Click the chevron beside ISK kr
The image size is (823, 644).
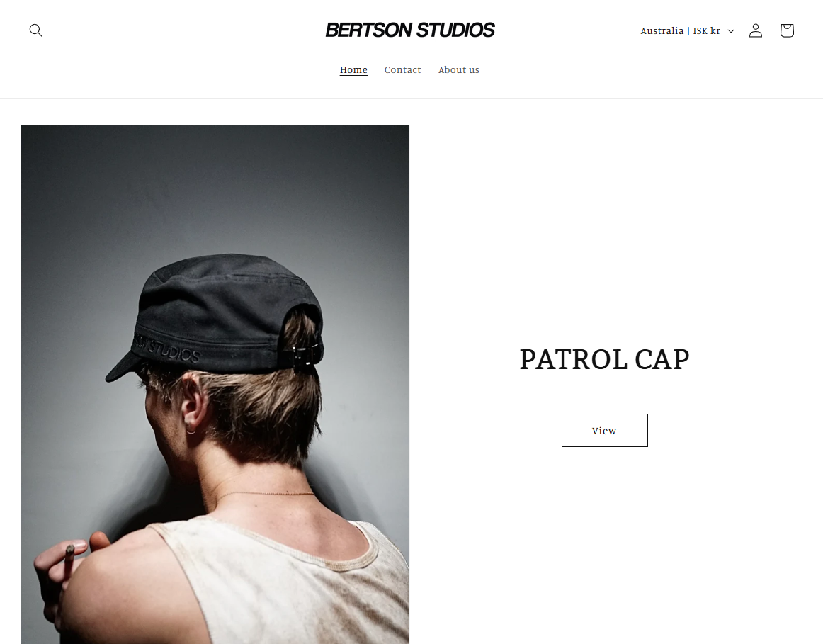click(x=731, y=31)
